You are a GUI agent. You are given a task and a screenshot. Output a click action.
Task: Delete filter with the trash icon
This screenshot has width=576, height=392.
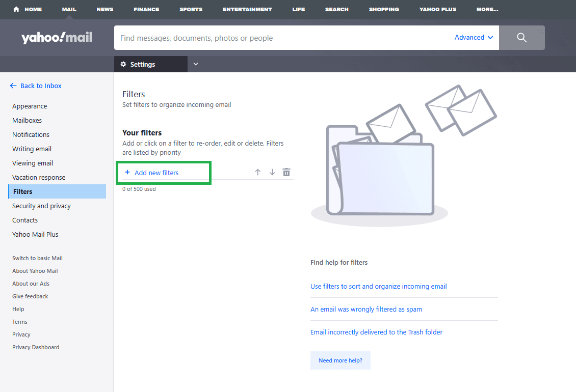click(286, 172)
